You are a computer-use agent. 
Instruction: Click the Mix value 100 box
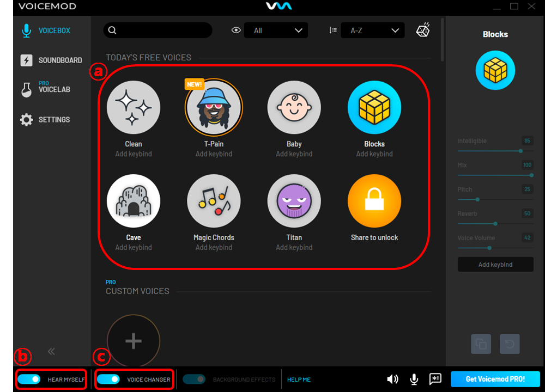[x=527, y=165]
